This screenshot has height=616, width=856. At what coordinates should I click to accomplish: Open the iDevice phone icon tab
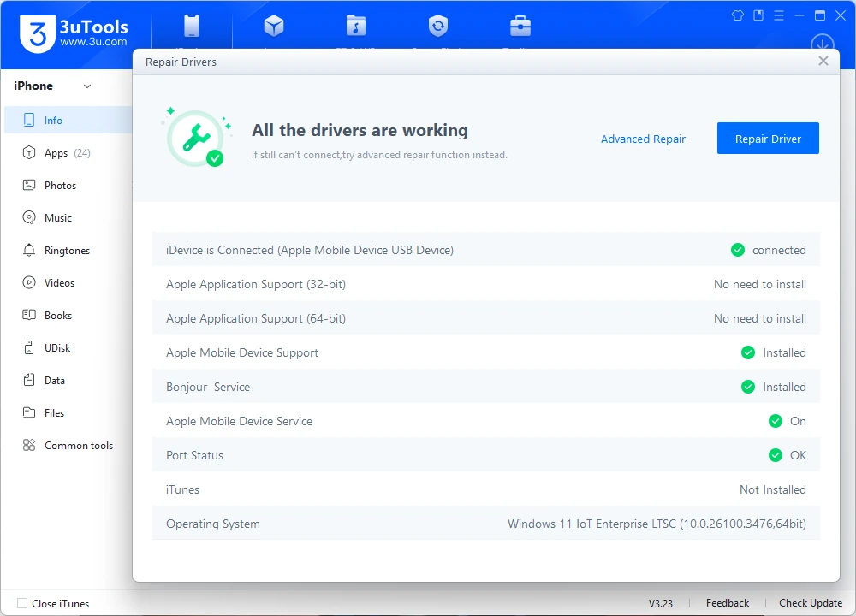click(192, 26)
